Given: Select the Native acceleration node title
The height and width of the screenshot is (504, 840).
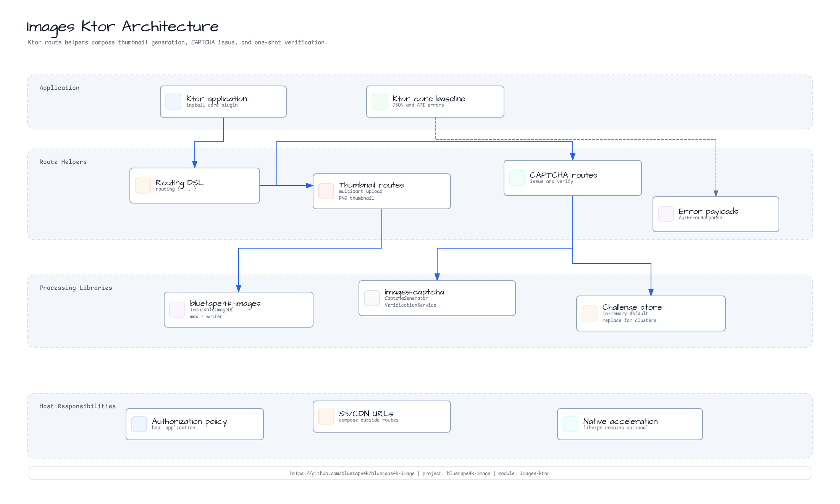Looking at the screenshot, I should point(620,422).
